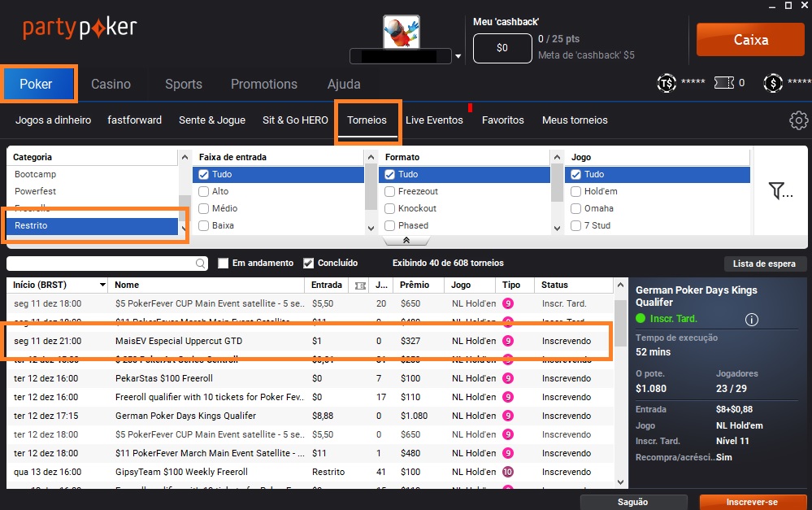Go to Jogos a dinheiro
Image resolution: width=812 pixels, height=510 pixels.
click(54, 120)
